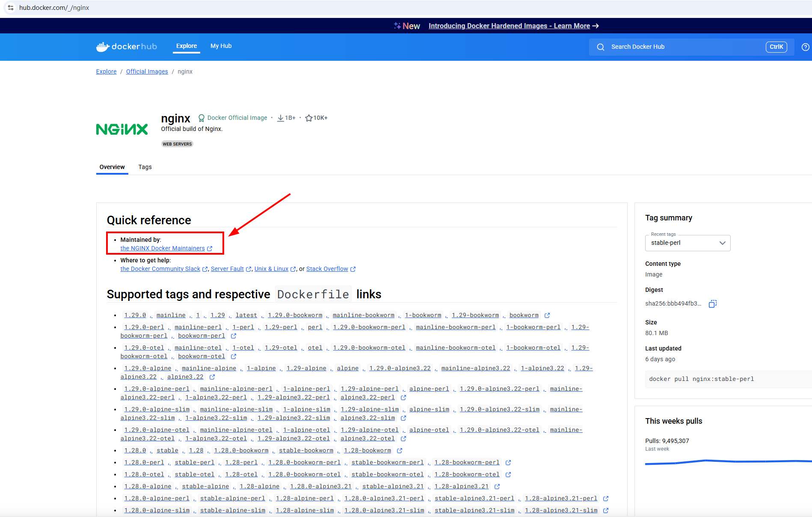Click the Explore breadcrumb link
The height and width of the screenshot is (517, 812).
[106, 71]
